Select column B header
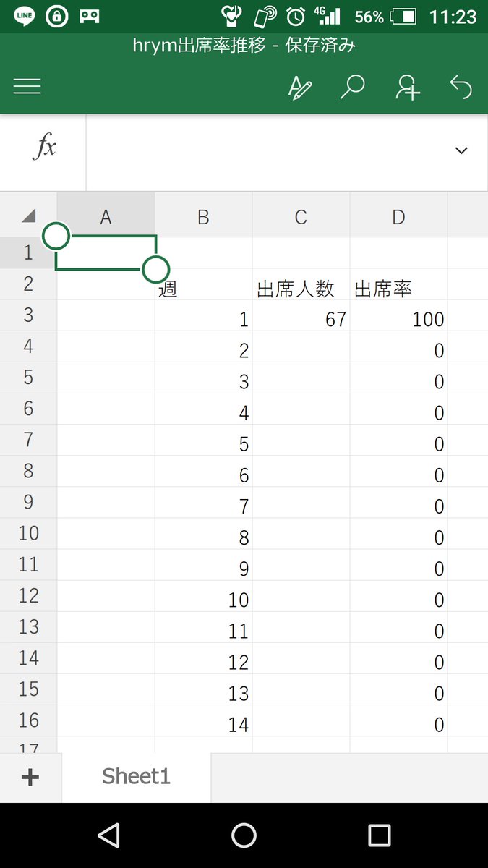This screenshot has height=868, width=488. click(x=203, y=216)
